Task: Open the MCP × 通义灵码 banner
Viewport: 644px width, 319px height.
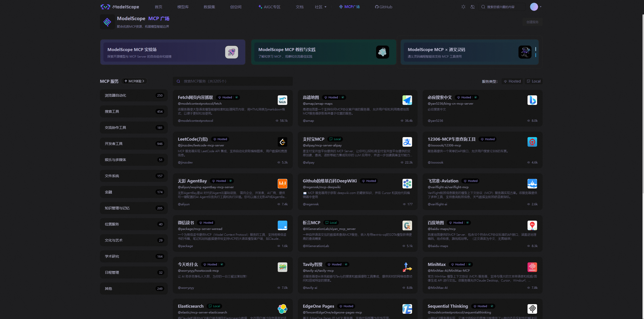Action: click(x=469, y=52)
